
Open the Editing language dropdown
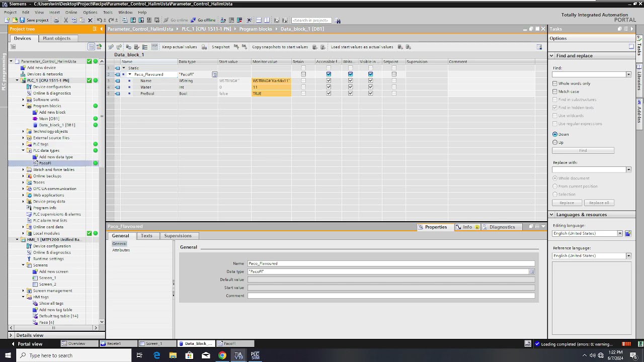coord(620,233)
